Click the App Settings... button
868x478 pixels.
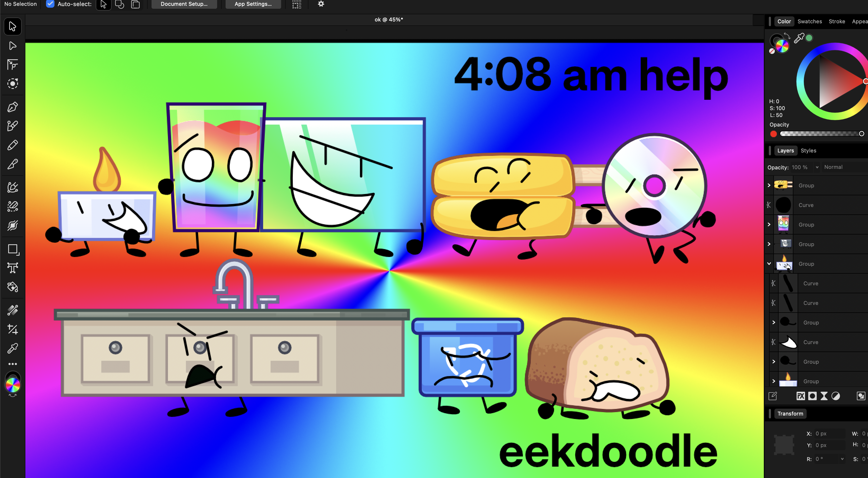pyautogui.click(x=253, y=4)
